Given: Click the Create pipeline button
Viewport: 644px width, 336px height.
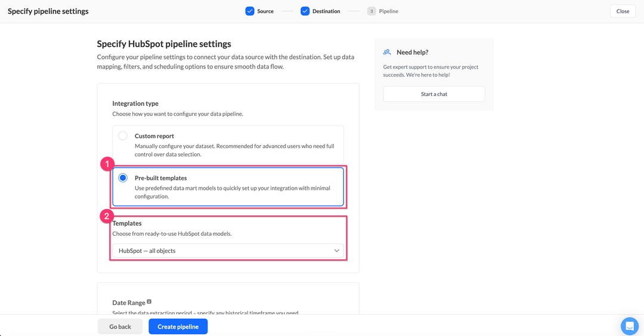Looking at the screenshot, I should click(178, 326).
